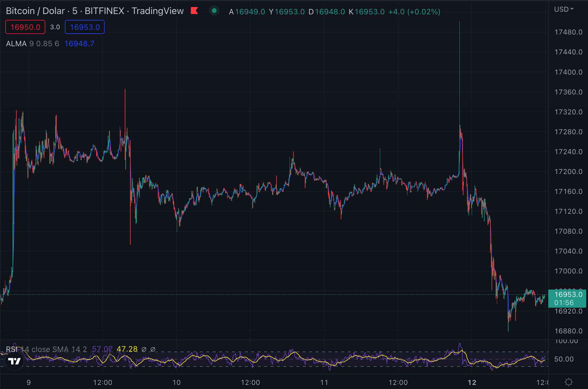Click the date label 11 on time axis
The image size is (588, 389).
click(324, 382)
